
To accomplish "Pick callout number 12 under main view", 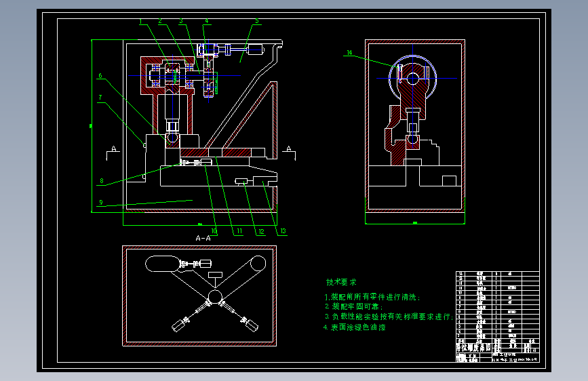I will pyautogui.click(x=261, y=232).
